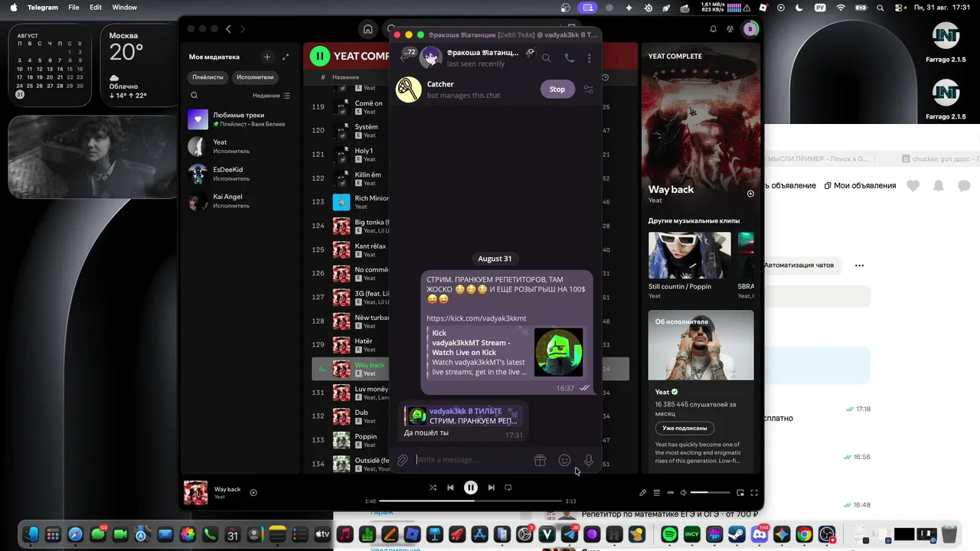Open the kick.com/vadyak3kkmt link
The image size is (980, 551).
tap(477, 318)
